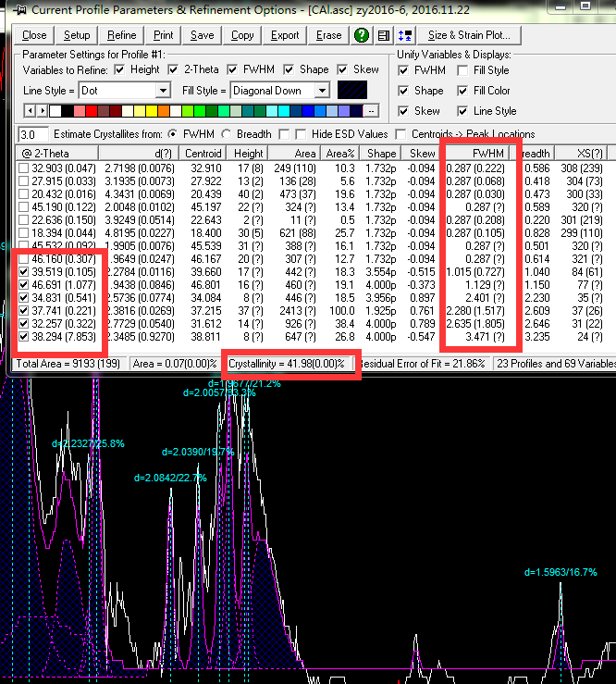Toggle Unify FWHM checkbox

coord(403,70)
